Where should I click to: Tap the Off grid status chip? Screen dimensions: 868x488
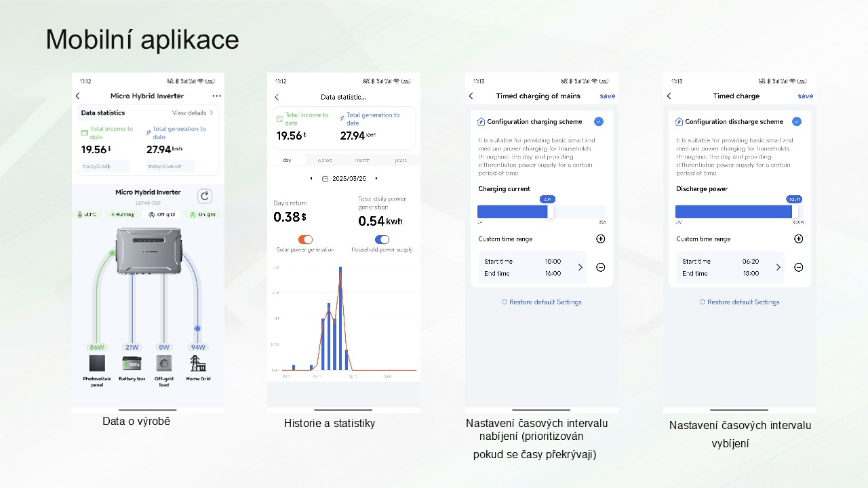tap(162, 215)
